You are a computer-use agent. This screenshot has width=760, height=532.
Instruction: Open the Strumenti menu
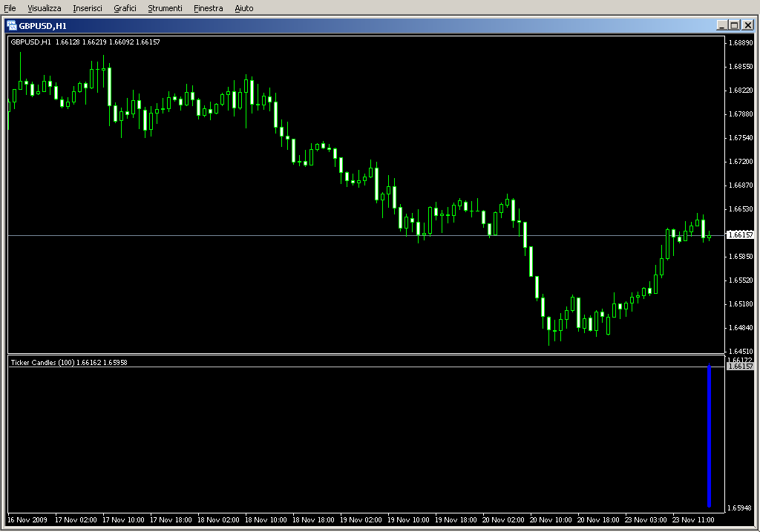pos(165,8)
